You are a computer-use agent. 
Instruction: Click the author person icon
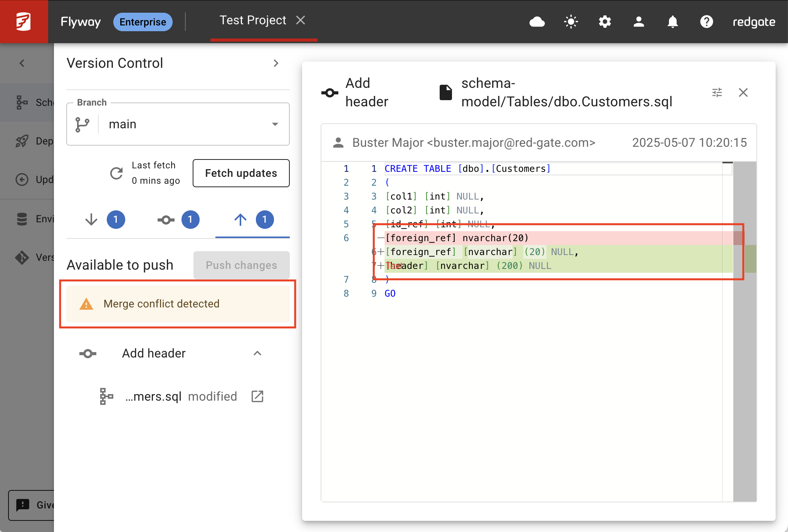pyautogui.click(x=338, y=143)
